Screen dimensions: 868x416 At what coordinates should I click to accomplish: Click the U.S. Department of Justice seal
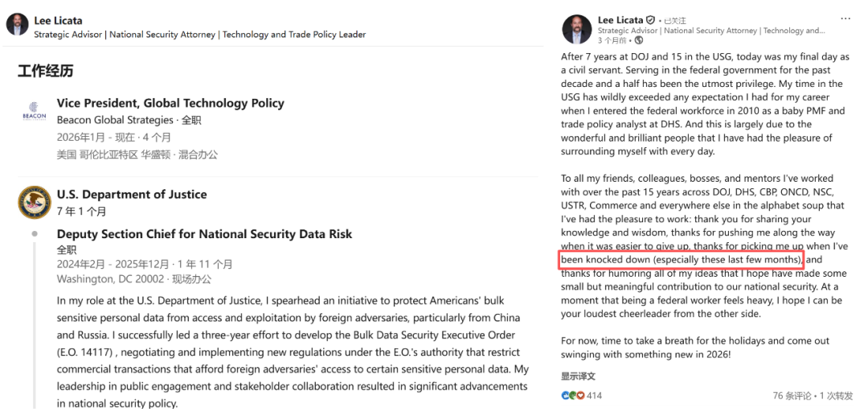34,202
